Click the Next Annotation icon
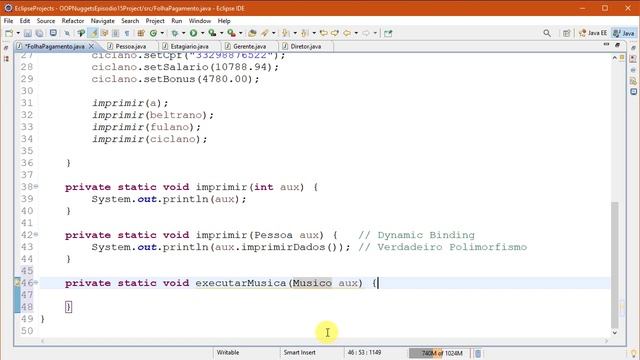 pos(286,33)
